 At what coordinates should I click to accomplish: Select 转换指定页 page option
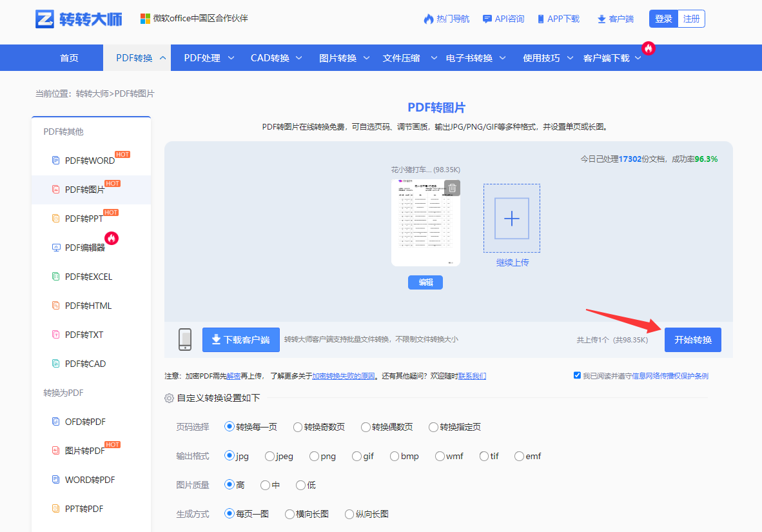(433, 427)
